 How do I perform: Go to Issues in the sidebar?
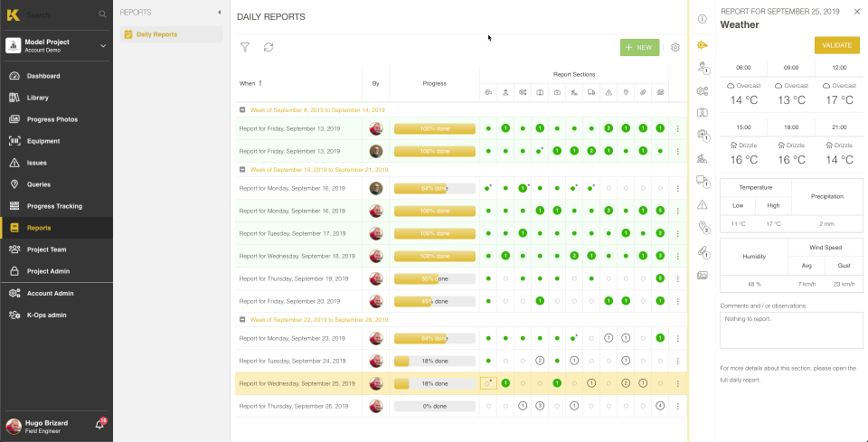point(37,163)
